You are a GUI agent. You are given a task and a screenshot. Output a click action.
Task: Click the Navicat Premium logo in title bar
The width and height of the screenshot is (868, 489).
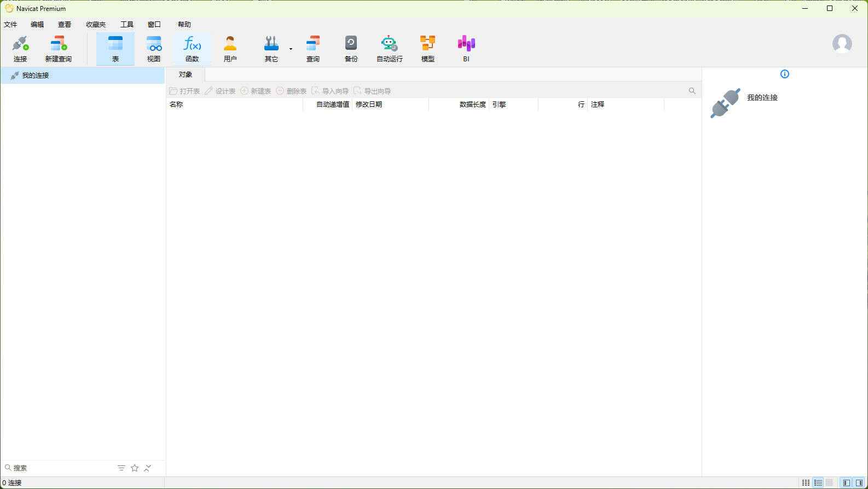[x=9, y=8]
